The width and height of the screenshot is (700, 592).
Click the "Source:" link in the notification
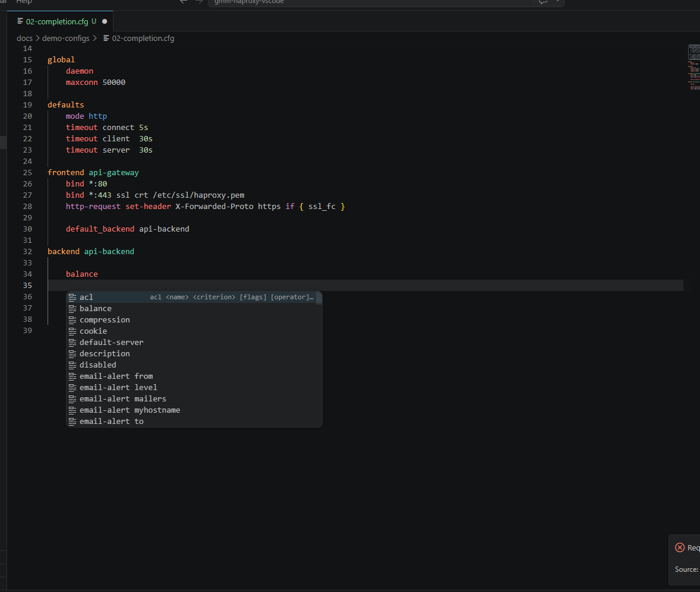(686, 569)
